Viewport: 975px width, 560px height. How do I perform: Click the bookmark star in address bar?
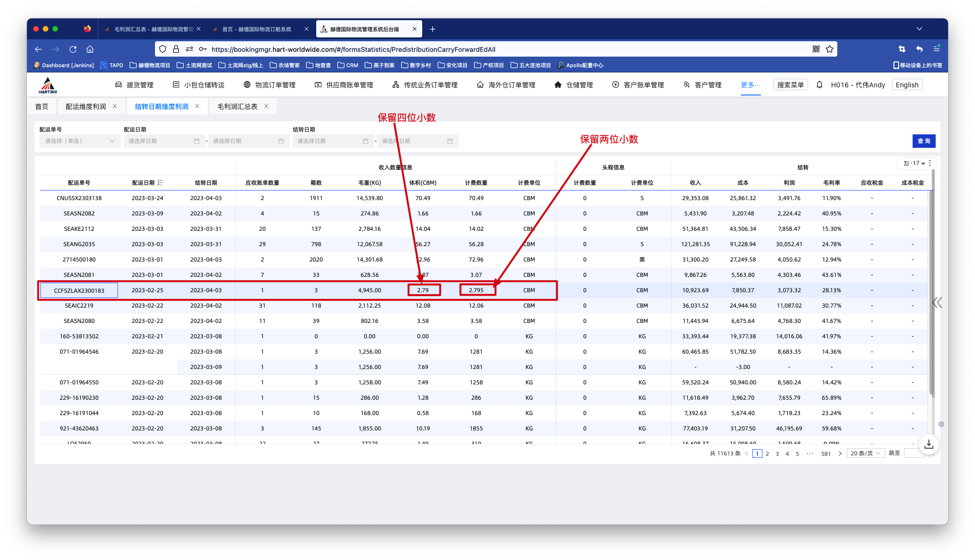830,49
